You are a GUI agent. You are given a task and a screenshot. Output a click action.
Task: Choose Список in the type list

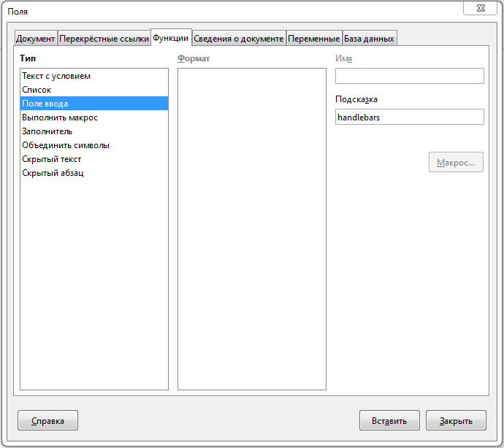pyautogui.click(x=37, y=90)
